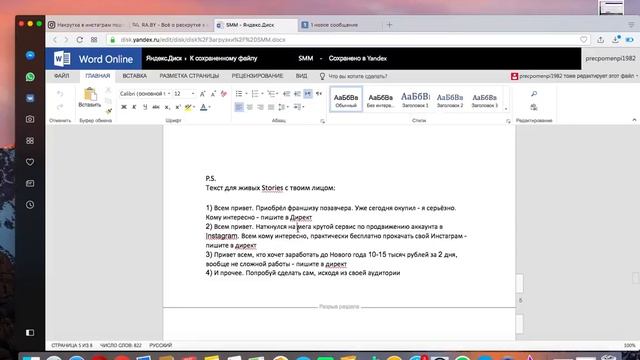
Task: Apply the Заголовок 2 style
Action: click(450, 99)
